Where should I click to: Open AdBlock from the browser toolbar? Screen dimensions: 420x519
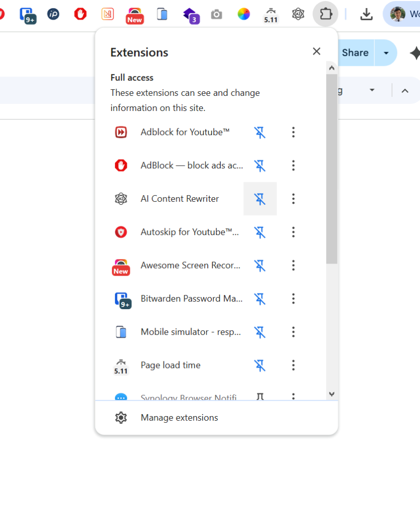tap(80, 14)
